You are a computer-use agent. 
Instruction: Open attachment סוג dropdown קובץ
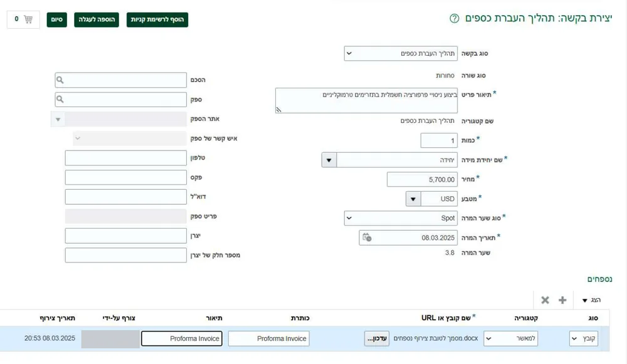[x=583, y=338]
